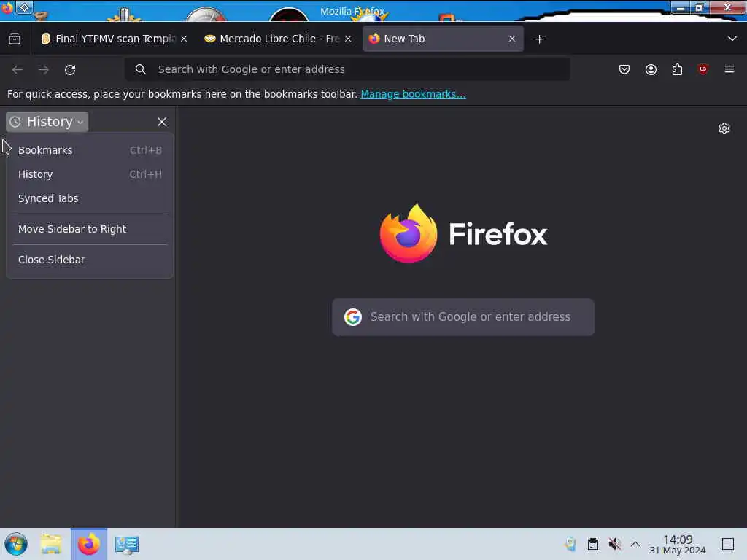Close the sidebar with X button

pyautogui.click(x=162, y=122)
